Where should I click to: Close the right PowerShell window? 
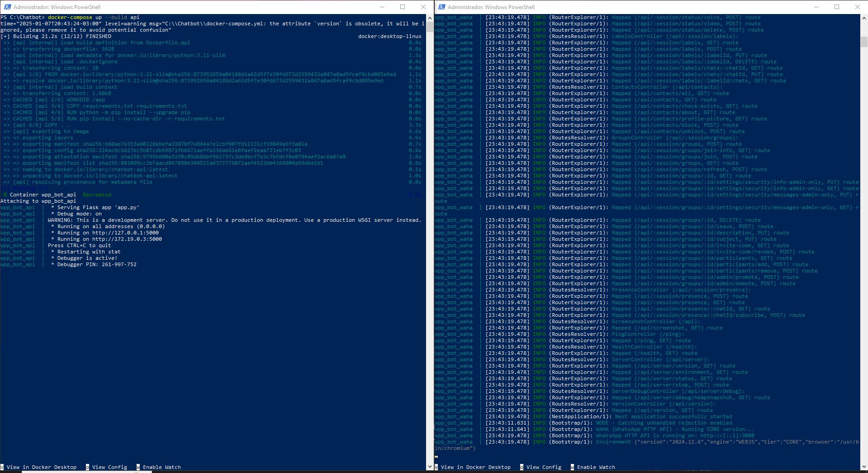coord(858,7)
